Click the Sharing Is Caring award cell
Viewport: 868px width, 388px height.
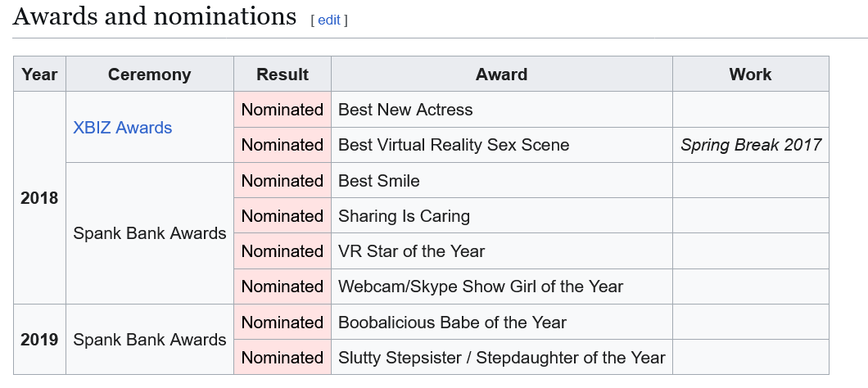tap(405, 216)
